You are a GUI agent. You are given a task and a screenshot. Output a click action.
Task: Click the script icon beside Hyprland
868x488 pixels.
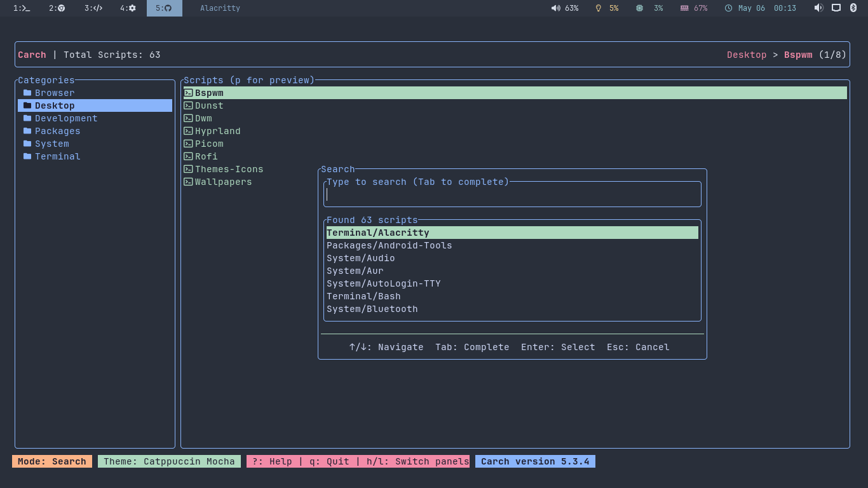pos(188,131)
